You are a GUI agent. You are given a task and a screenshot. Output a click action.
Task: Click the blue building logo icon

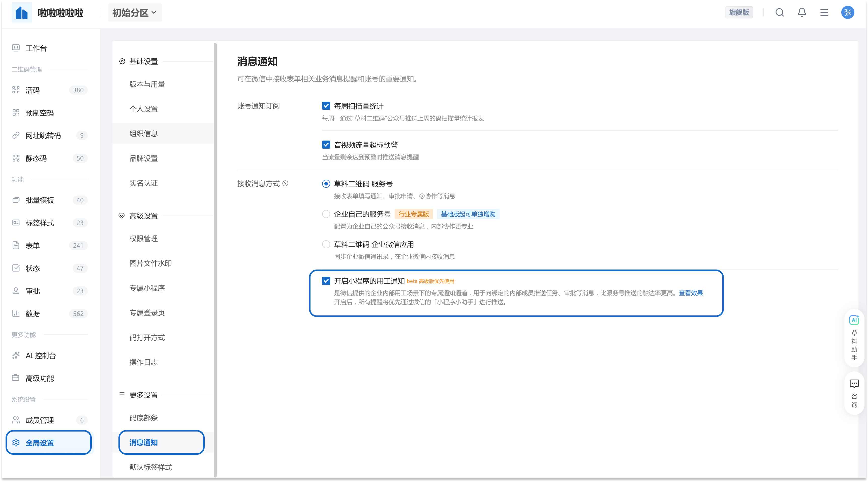pos(22,12)
